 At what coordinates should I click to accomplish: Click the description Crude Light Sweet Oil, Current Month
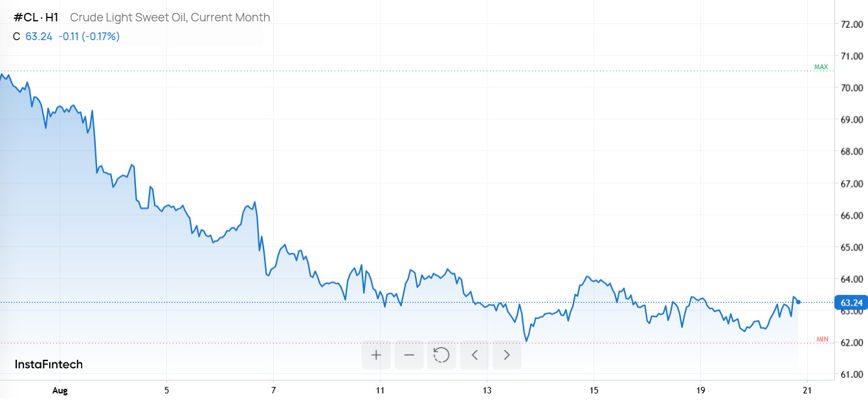(170, 17)
